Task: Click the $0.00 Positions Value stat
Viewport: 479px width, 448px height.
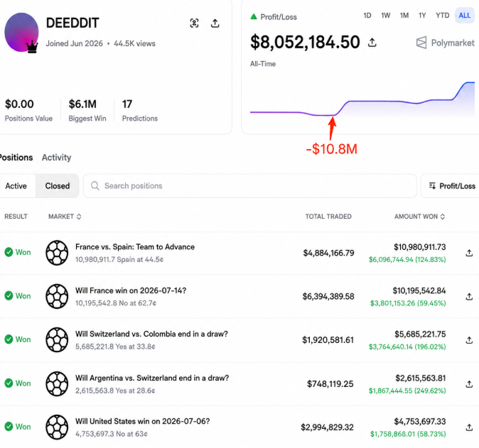Action: tap(28, 110)
